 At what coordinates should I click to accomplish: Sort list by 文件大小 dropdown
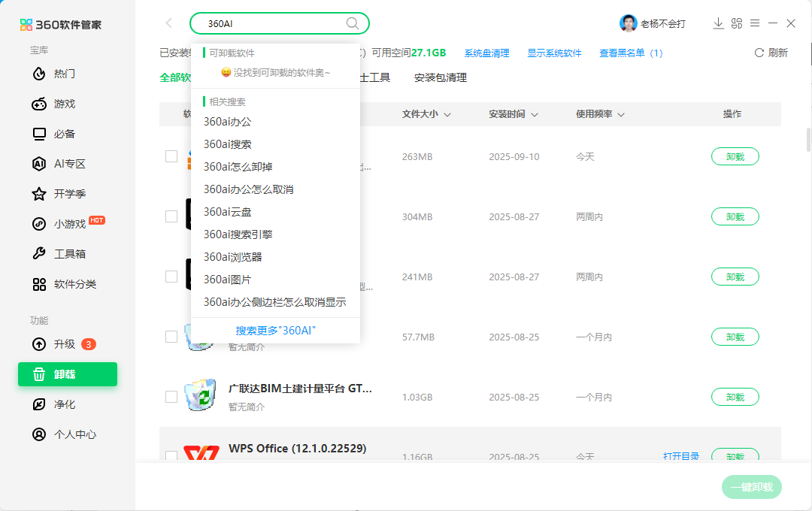point(426,113)
